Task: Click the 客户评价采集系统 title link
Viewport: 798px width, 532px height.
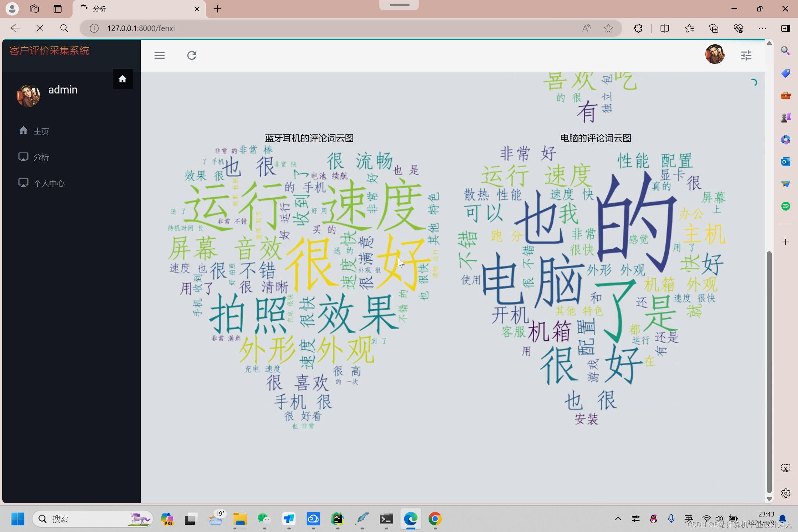Action: pyautogui.click(x=50, y=51)
